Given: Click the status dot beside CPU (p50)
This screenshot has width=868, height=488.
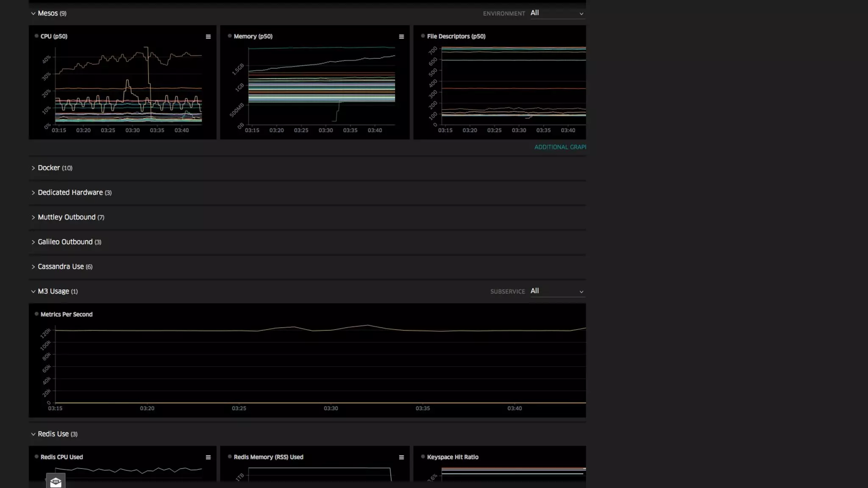Looking at the screenshot, I should 36,36.
